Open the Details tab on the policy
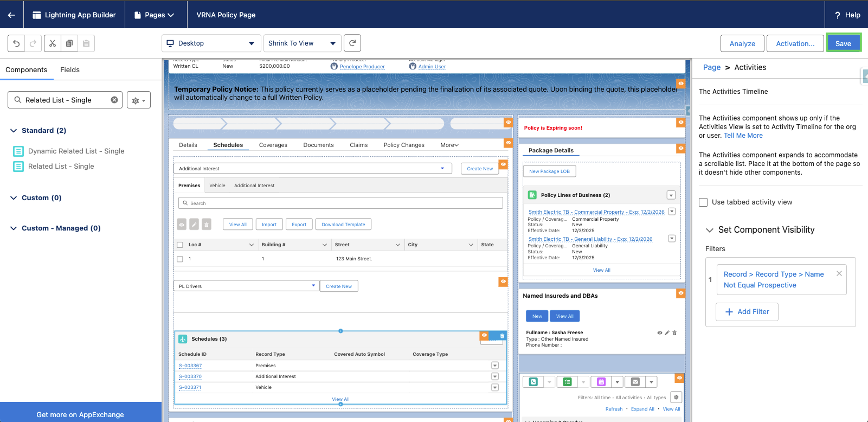 188,145
